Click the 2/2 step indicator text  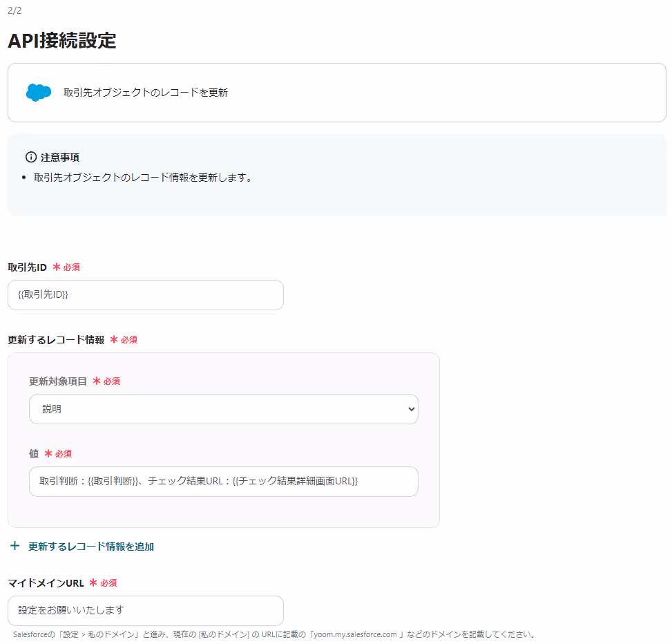(x=15, y=10)
